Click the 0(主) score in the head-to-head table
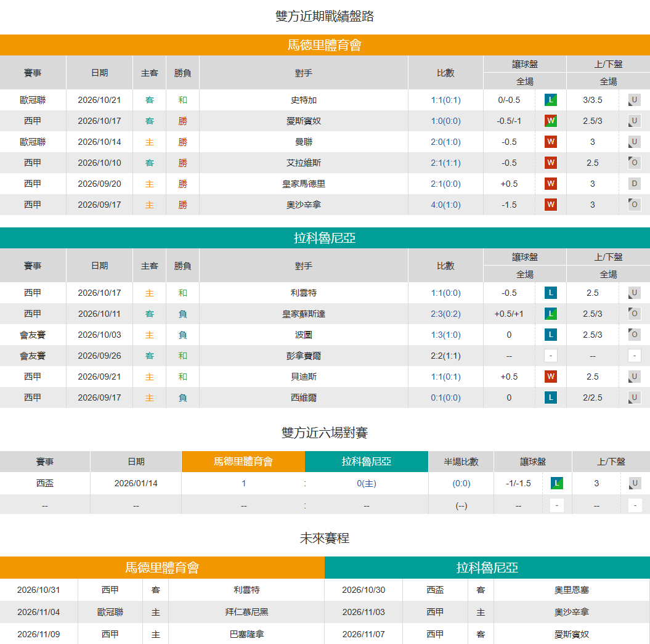 coord(367,483)
